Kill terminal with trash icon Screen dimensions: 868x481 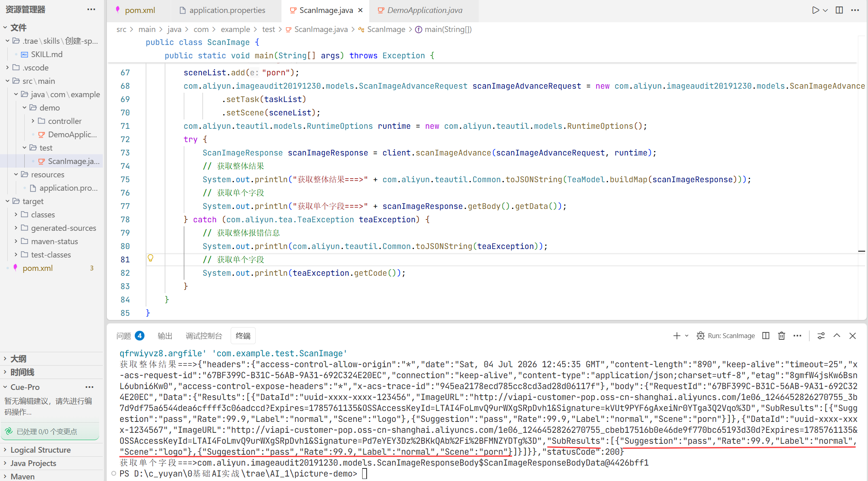tap(781, 336)
